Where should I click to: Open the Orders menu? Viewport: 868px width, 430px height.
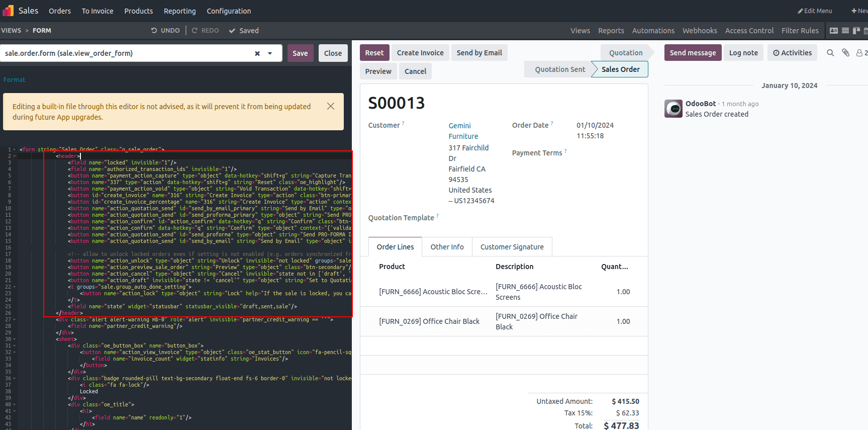coord(60,11)
